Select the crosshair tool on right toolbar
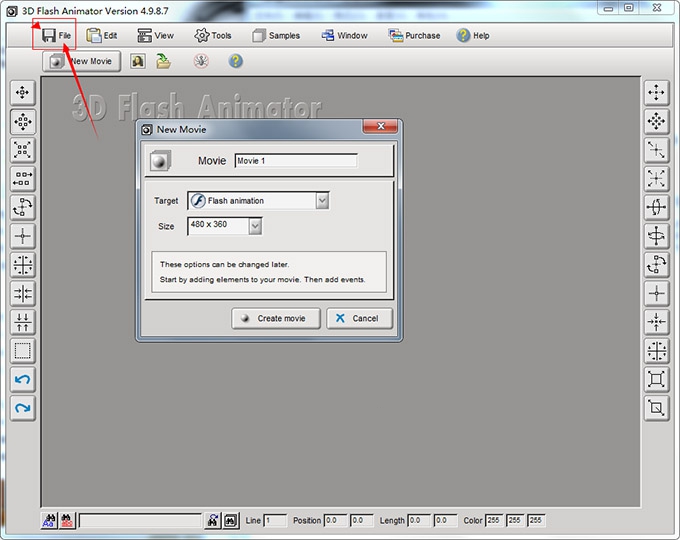680x540 pixels. 656,293
